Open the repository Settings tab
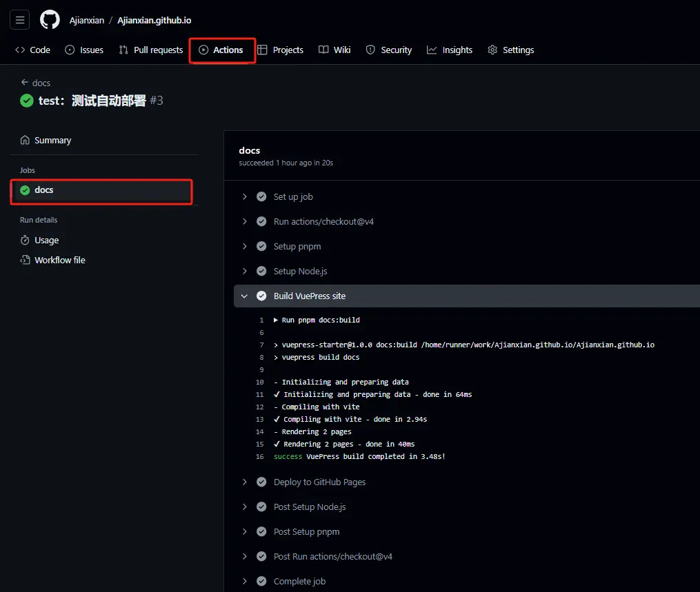Screen dimensions: 700x592 click(511, 50)
